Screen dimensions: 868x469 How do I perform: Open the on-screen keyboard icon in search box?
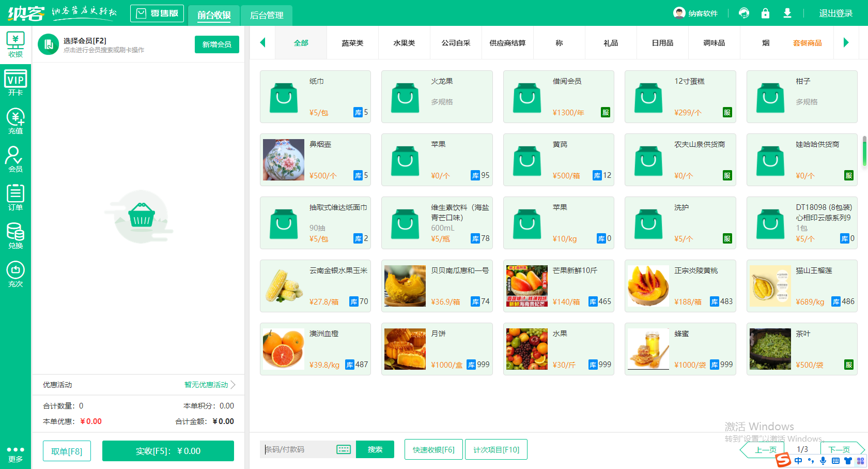344,449
